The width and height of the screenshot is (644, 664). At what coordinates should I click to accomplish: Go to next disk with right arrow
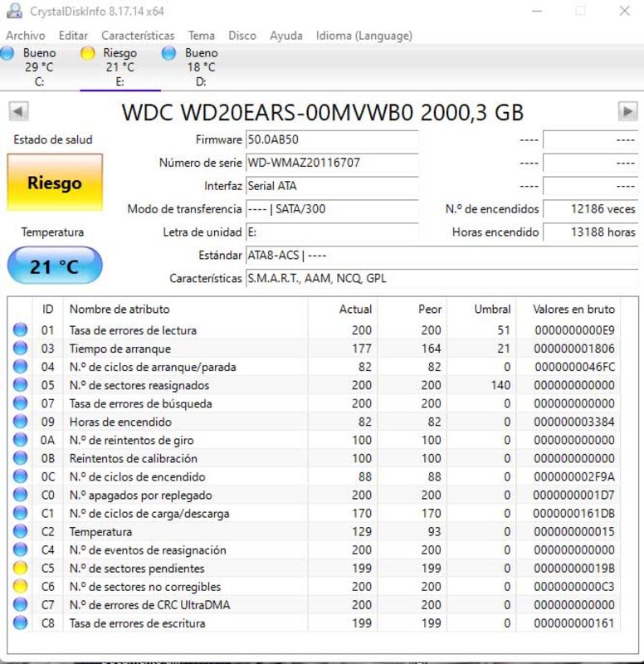coord(627,111)
